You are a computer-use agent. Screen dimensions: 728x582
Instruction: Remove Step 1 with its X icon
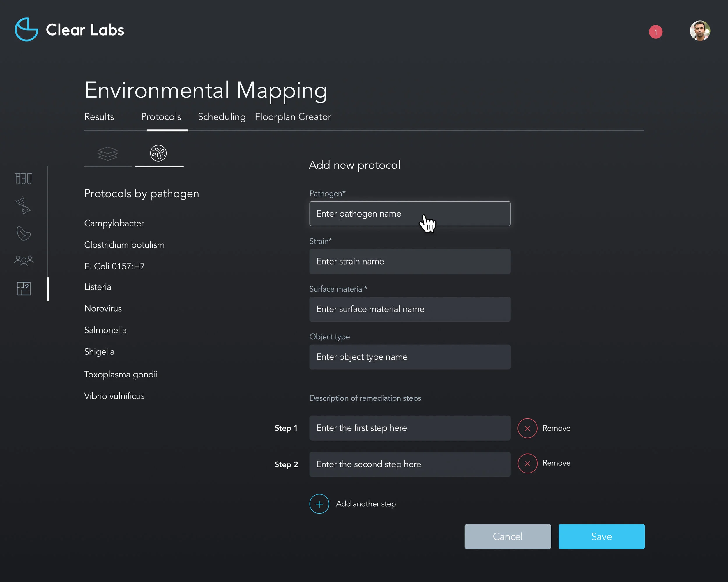point(527,428)
